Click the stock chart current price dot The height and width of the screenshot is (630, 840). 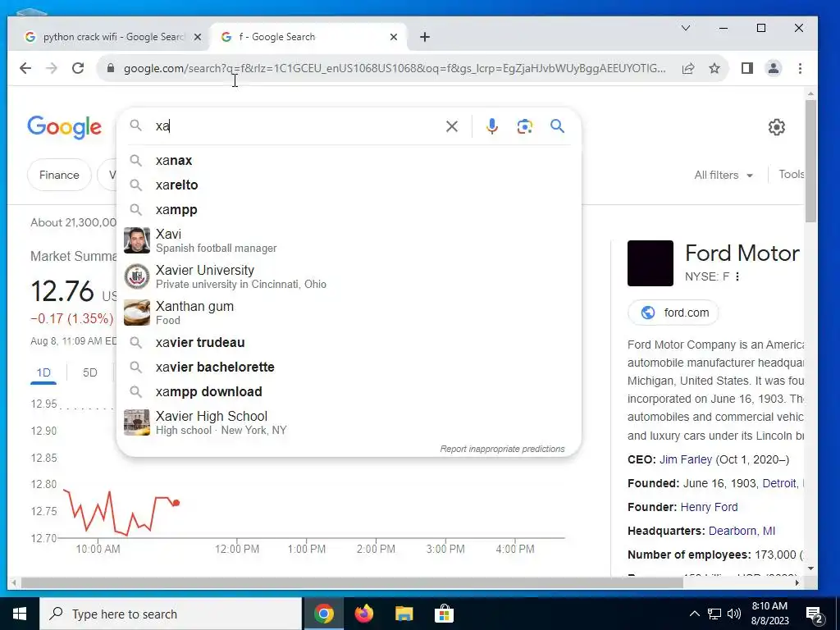176,503
